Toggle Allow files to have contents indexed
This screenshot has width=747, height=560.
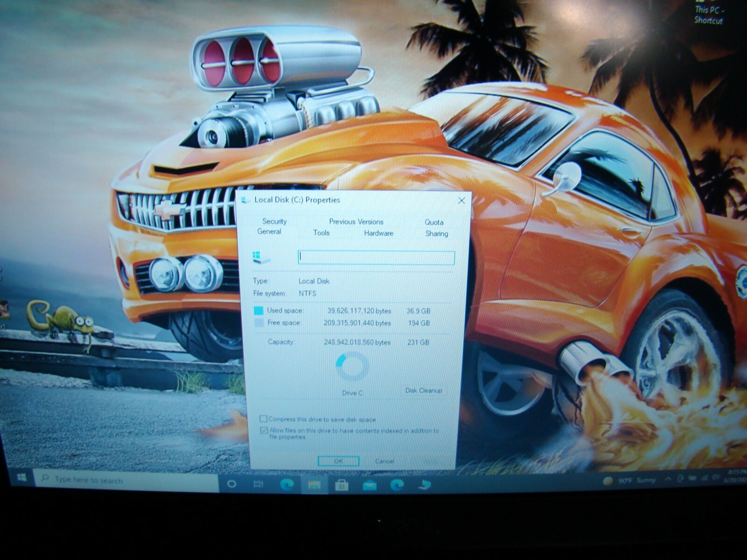click(x=264, y=430)
